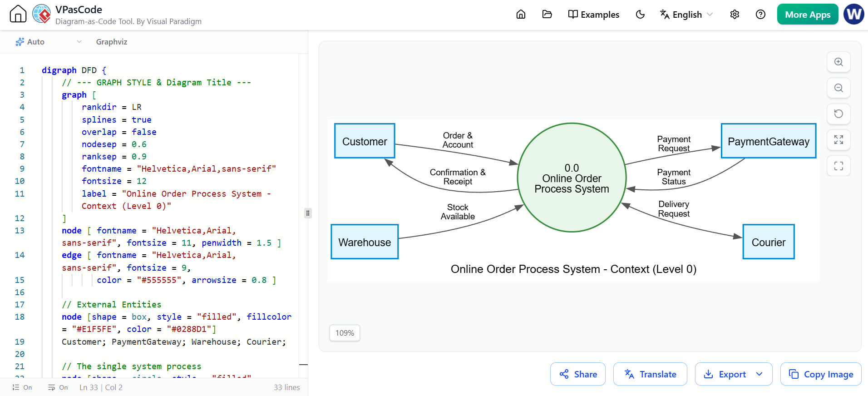This screenshot has height=396, width=868.
Task: Expand the Auto diagram type dropdown
Action: click(x=49, y=42)
